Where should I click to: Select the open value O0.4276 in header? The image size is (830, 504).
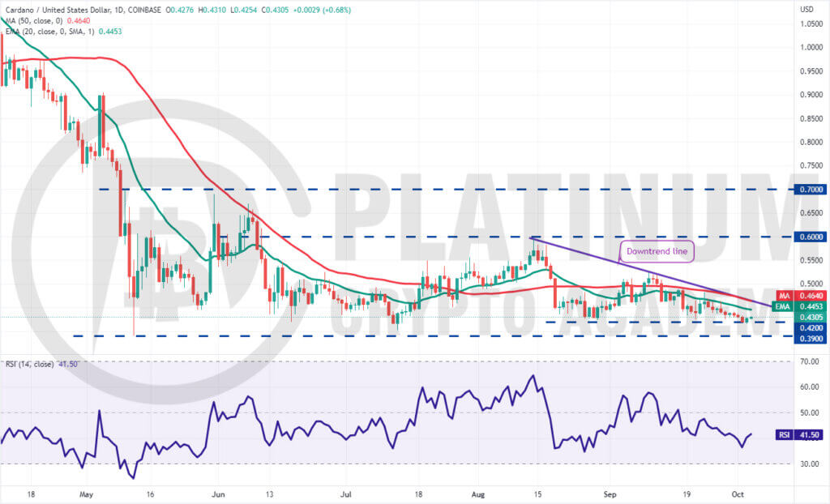pyautogui.click(x=180, y=10)
